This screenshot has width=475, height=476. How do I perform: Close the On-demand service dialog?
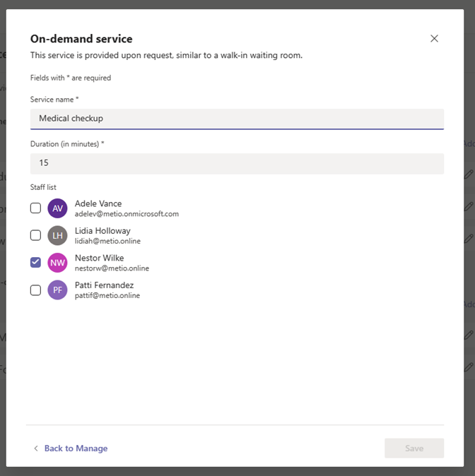[x=434, y=39]
